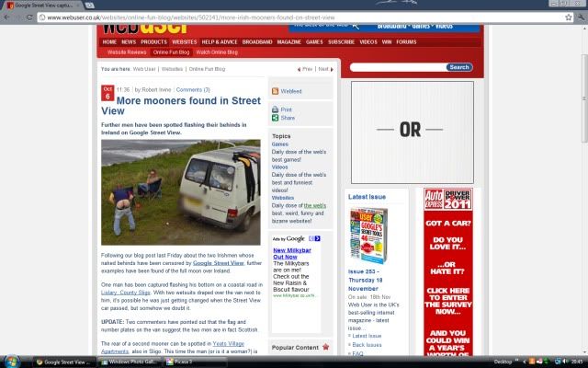Open the Yeats Village Apartments link
588x368 pixels.
[173, 348]
